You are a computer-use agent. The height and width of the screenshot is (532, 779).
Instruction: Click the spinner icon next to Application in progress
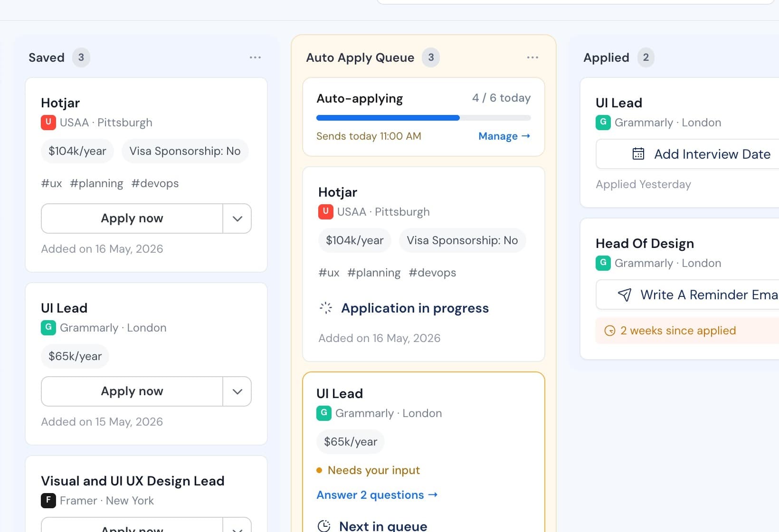point(326,308)
